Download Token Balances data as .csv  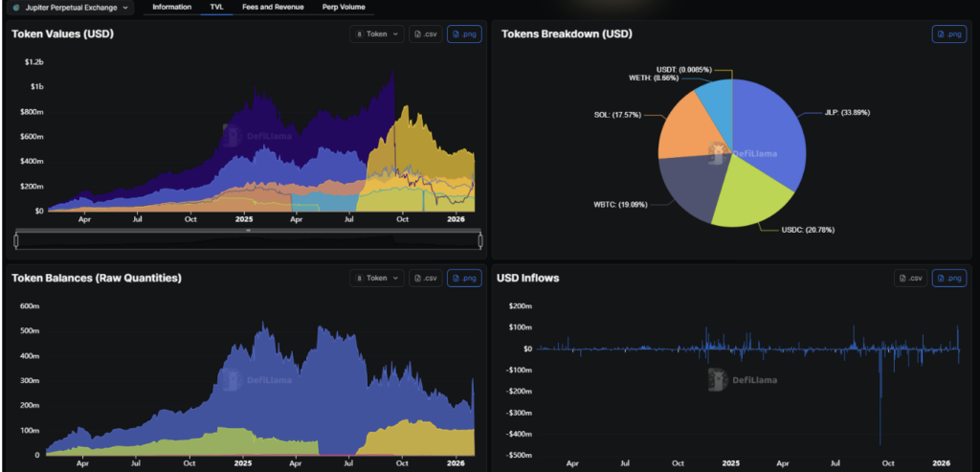pos(425,278)
